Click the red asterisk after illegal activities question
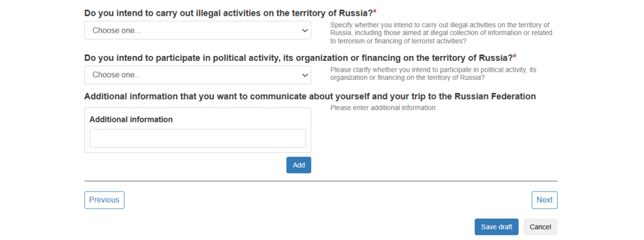Viewport: 644px width, 240px height. tap(375, 12)
